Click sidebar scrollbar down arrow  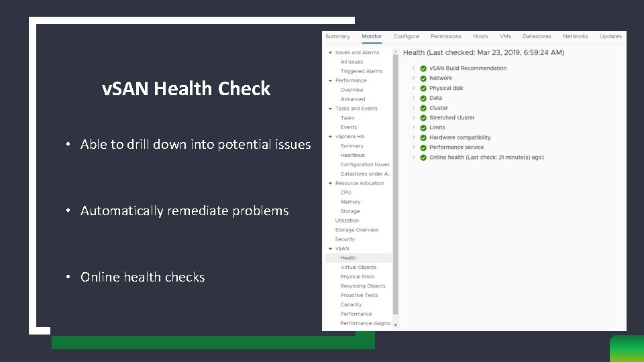click(396, 325)
